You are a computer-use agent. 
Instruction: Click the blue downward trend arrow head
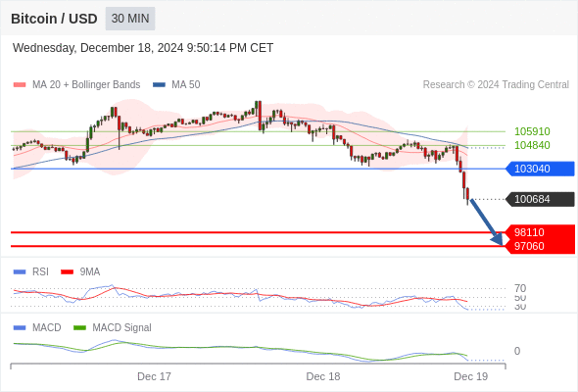(498, 240)
